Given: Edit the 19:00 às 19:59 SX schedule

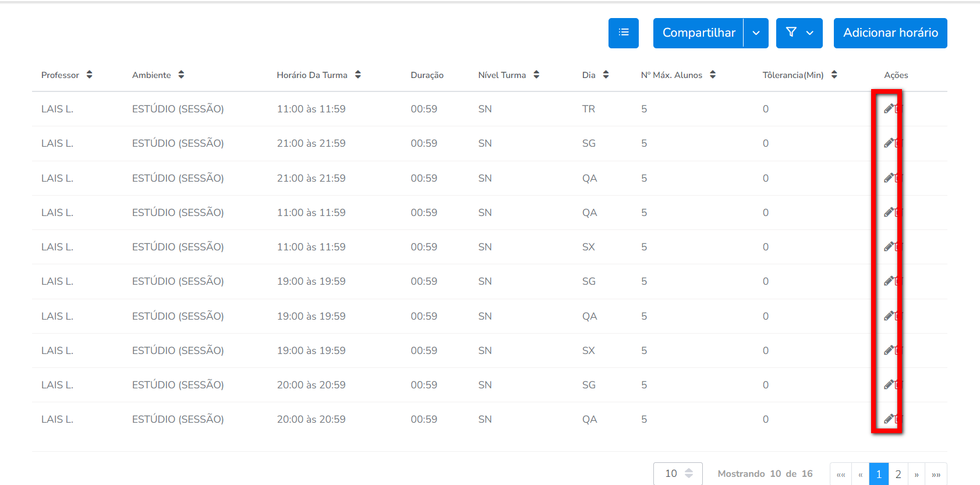Looking at the screenshot, I should tap(889, 351).
